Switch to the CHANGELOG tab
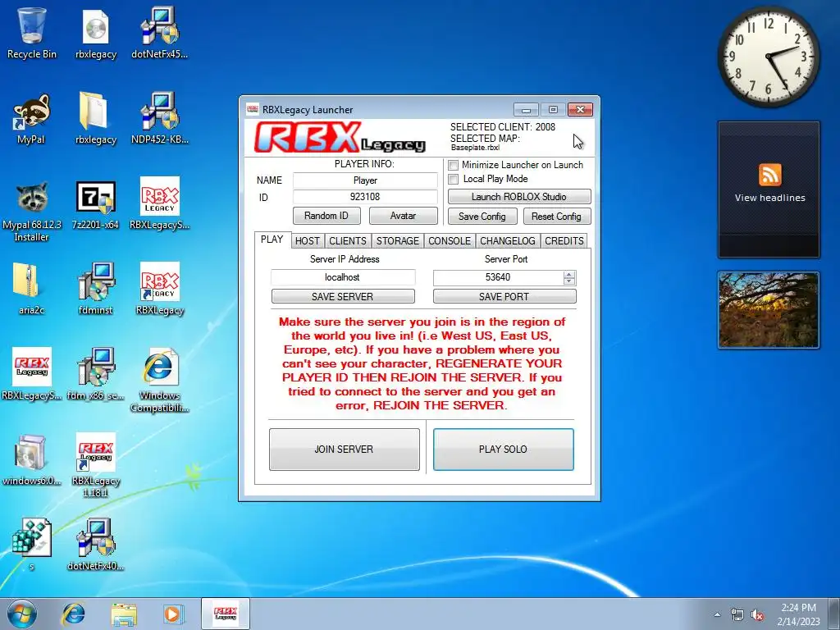The height and width of the screenshot is (630, 840). 508,241
